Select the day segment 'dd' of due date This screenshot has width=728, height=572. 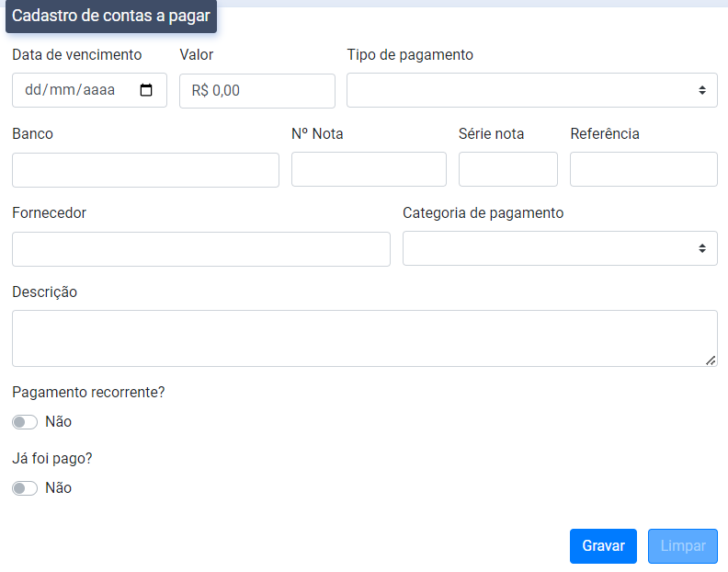[34, 90]
